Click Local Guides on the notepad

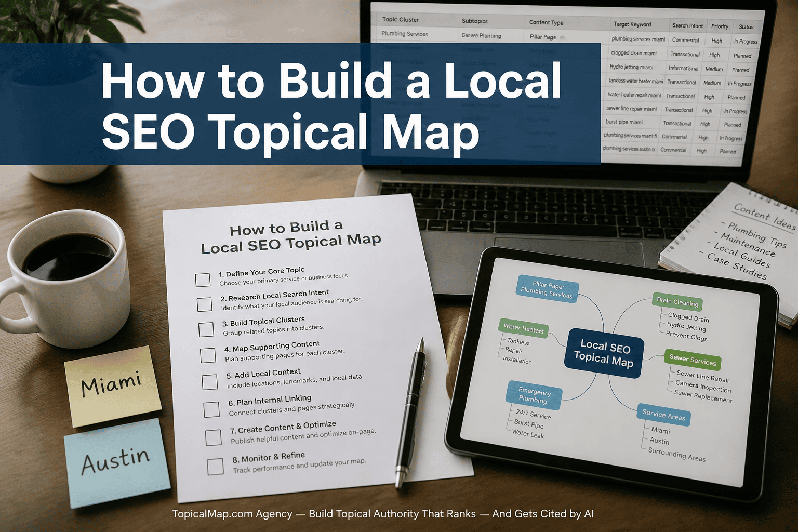click(741, 256)
